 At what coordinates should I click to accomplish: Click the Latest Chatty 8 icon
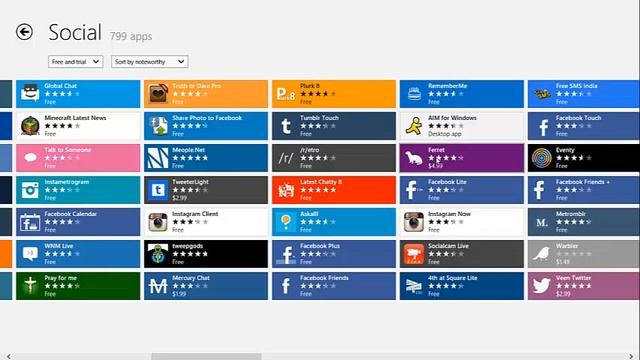(x=286, y=190)
